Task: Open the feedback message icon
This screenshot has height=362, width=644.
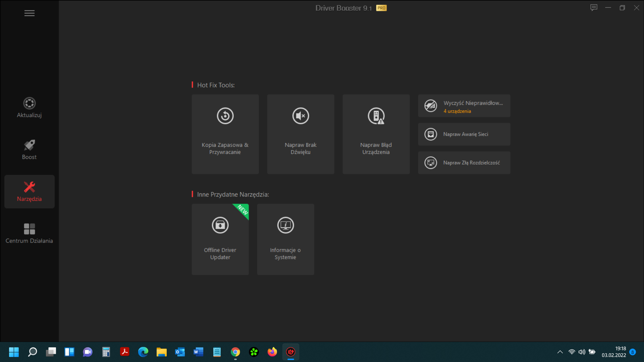Action: tap(594, 8)
